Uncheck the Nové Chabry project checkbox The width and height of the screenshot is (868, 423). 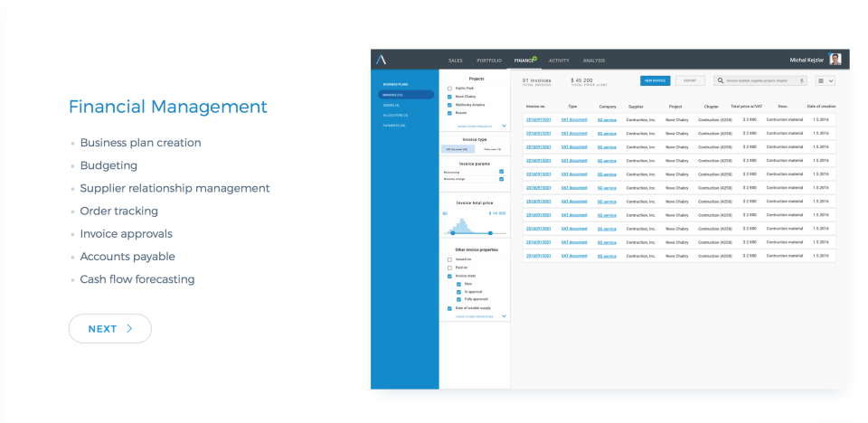pyautogui.click(x=449, y=97)
